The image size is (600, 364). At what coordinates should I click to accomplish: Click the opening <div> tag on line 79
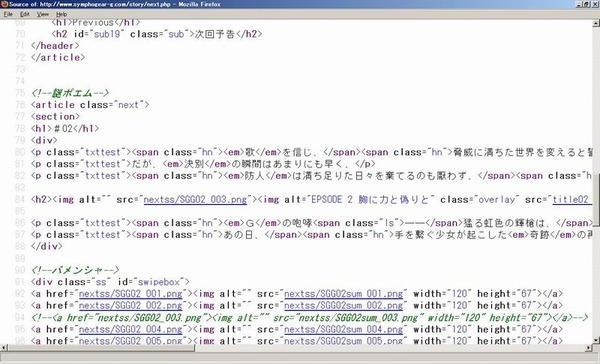[x=44, y=140]
